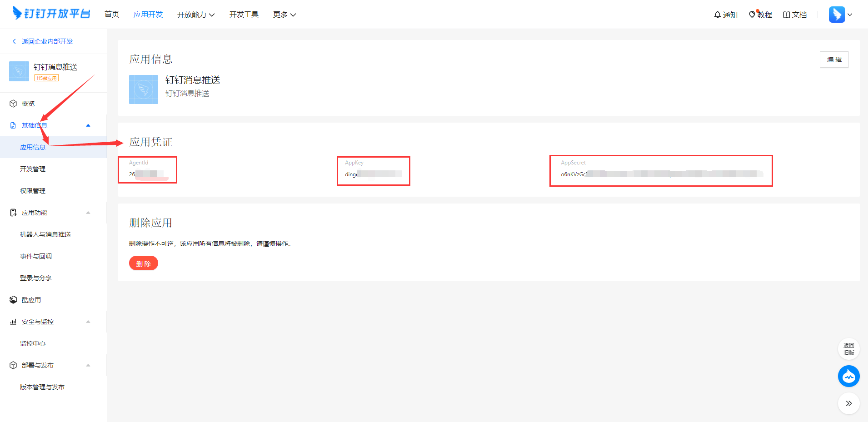Collapse the 应用功能 section arrow
This screenshot has width=868, height=422.
pos(88,213)
